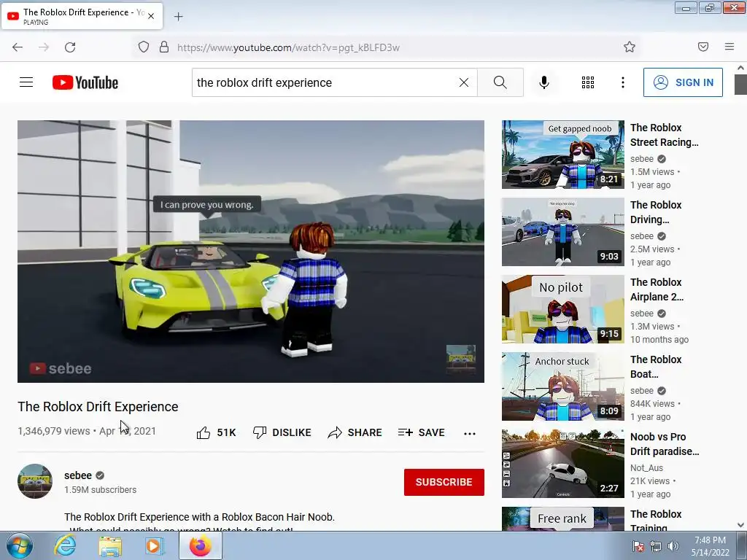Click the main video player frame
Viewport: 747px width, 560px height.
[x=251, y=252]
